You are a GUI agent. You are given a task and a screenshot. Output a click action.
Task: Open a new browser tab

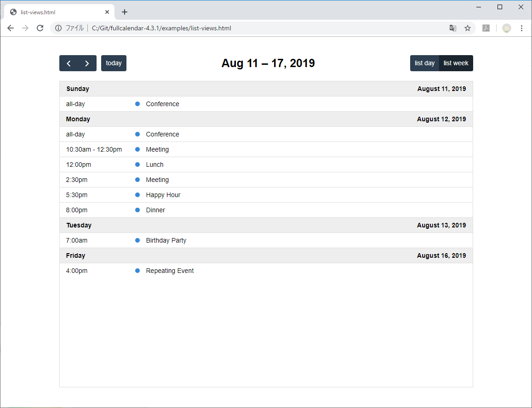125,11
